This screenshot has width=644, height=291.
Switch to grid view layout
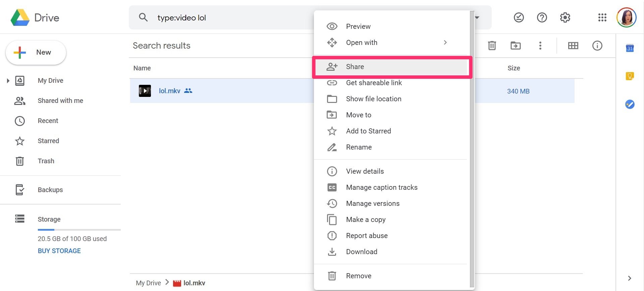click(x=573, y=46)
